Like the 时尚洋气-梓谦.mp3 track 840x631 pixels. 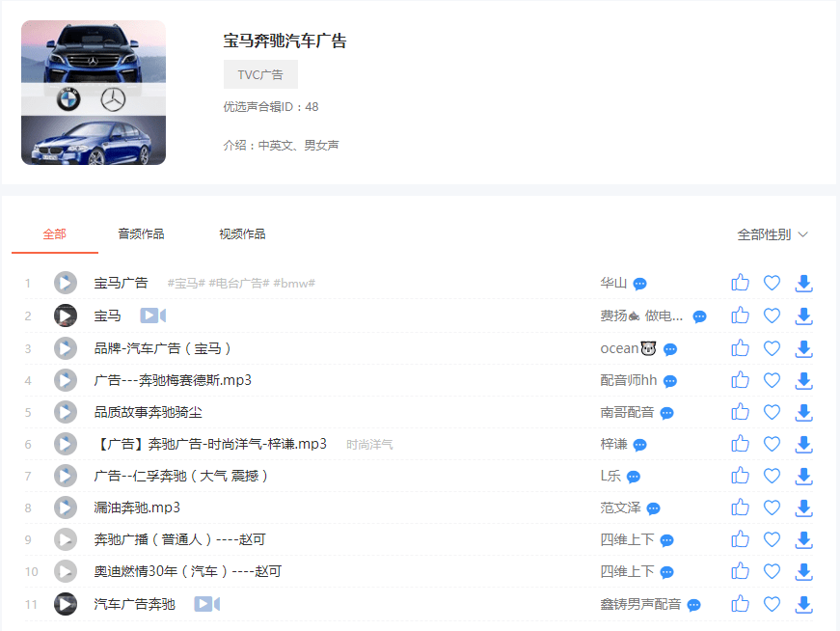coord(740,444)
